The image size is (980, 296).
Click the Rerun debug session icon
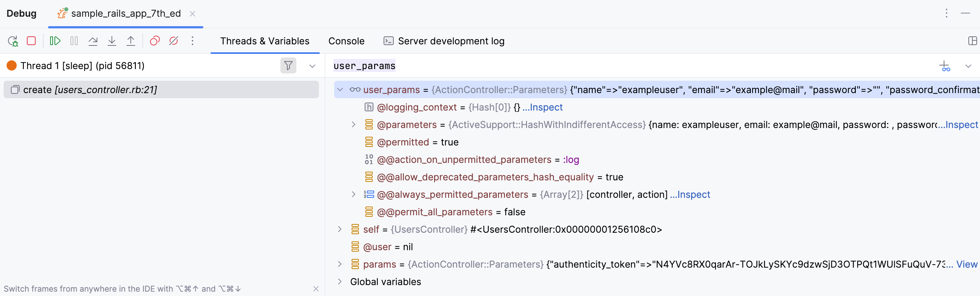[13, 41]
